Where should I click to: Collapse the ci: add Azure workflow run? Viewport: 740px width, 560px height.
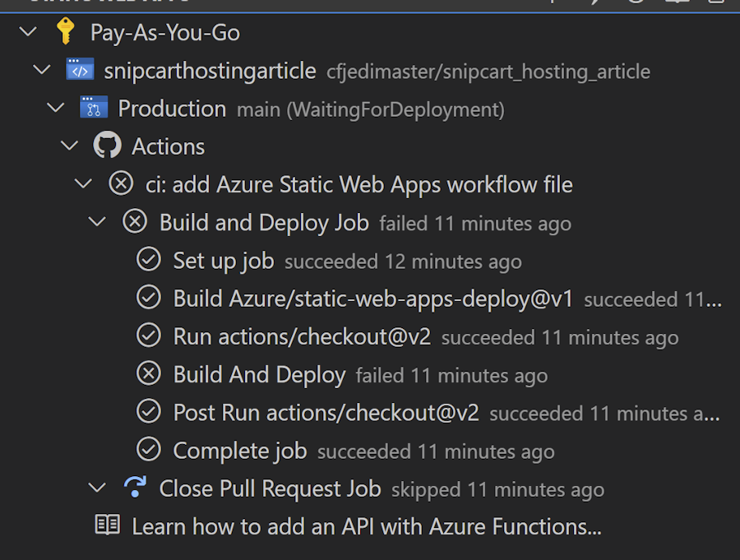tap(84, 183)
